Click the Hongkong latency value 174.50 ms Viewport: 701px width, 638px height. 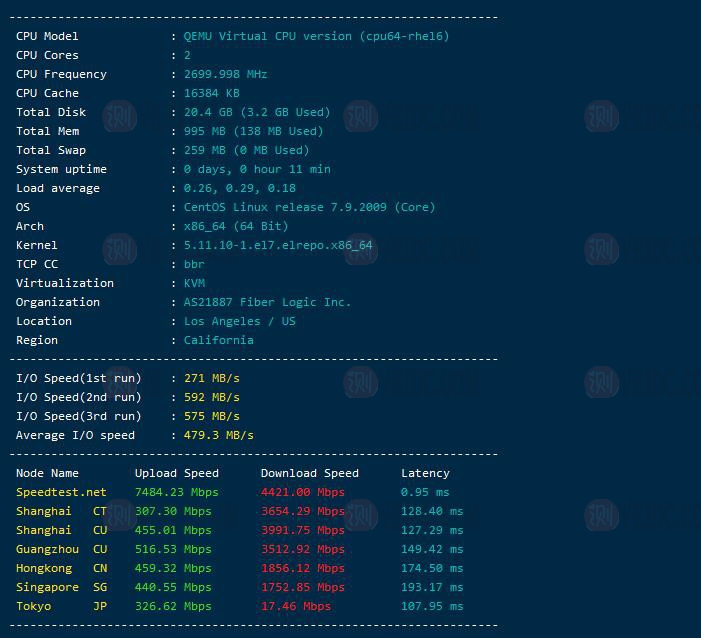tap(432, 568)
